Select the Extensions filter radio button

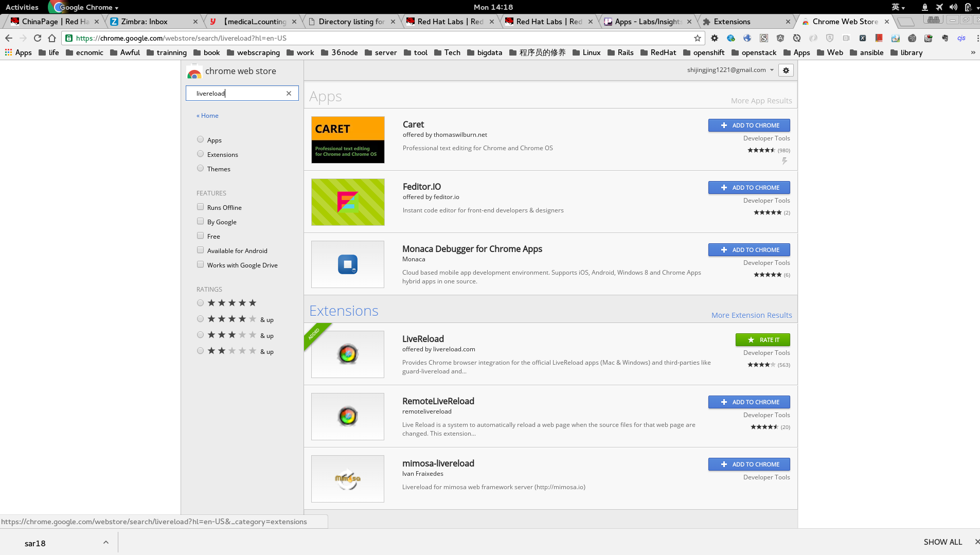200,154
